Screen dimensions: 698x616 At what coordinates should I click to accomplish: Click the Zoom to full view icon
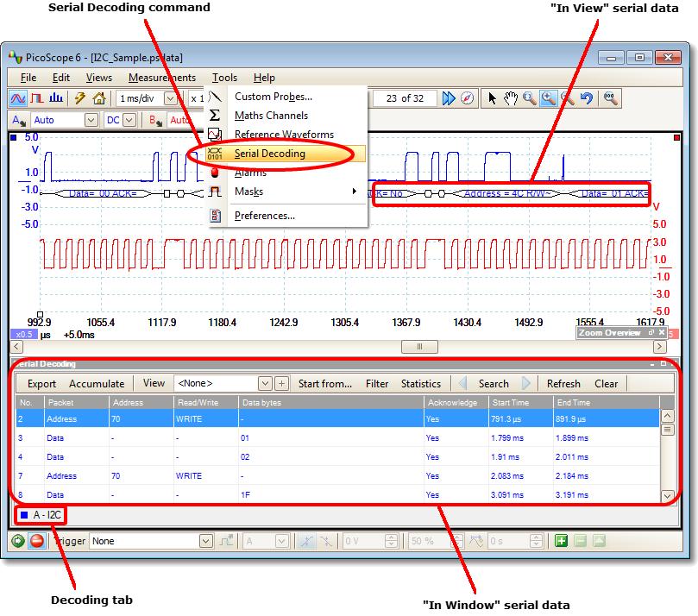(610, 97)
